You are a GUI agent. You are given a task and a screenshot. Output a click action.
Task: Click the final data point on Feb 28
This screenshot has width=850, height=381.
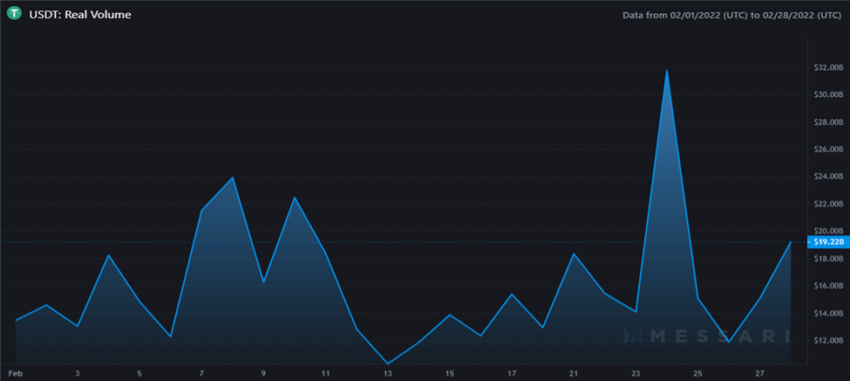(790, 242)
